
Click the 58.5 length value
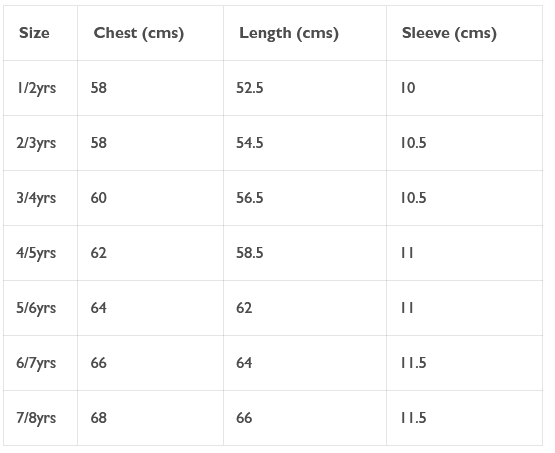(250, 253)
